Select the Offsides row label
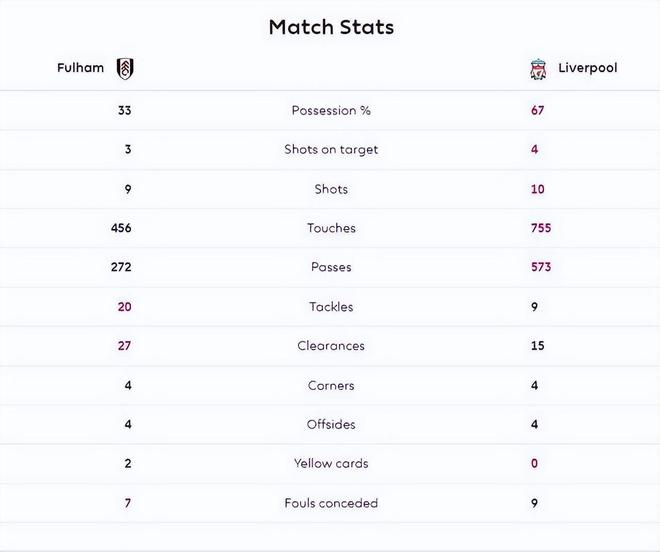The image size is (660, 552). (331, 424)
